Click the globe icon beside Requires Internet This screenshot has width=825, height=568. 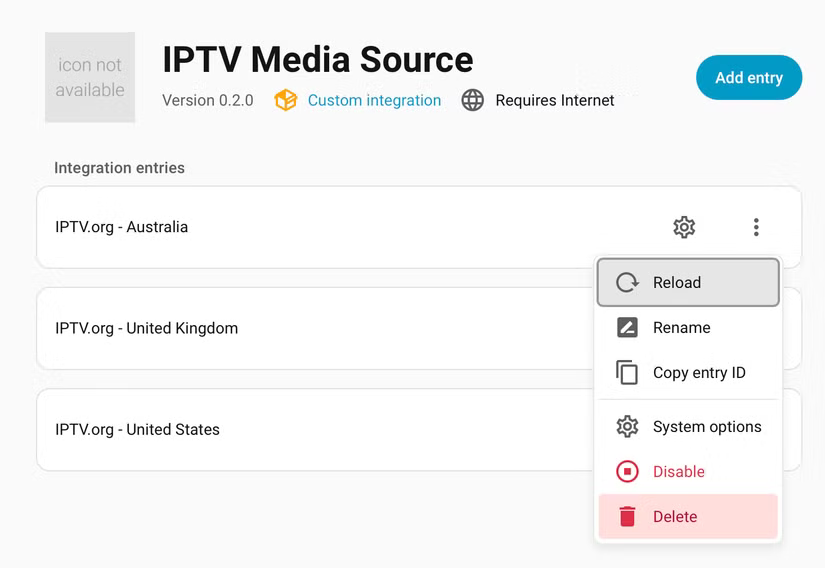(472, 100)
